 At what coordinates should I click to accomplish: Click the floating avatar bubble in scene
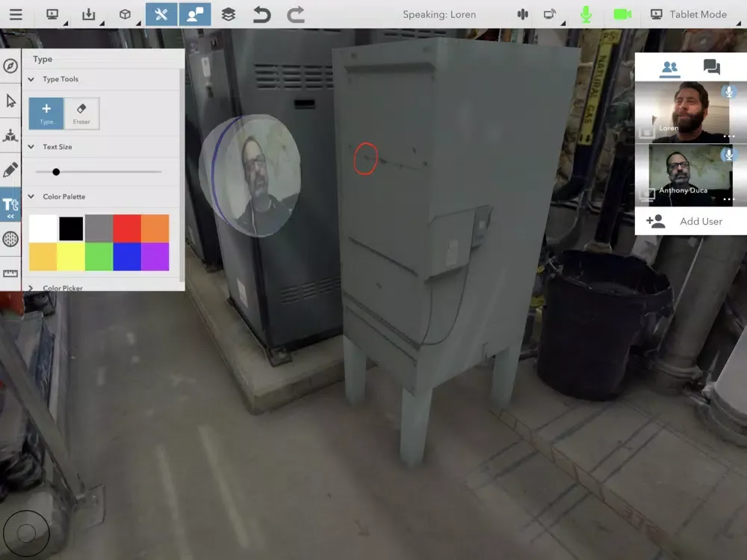(x=250, y=175)
